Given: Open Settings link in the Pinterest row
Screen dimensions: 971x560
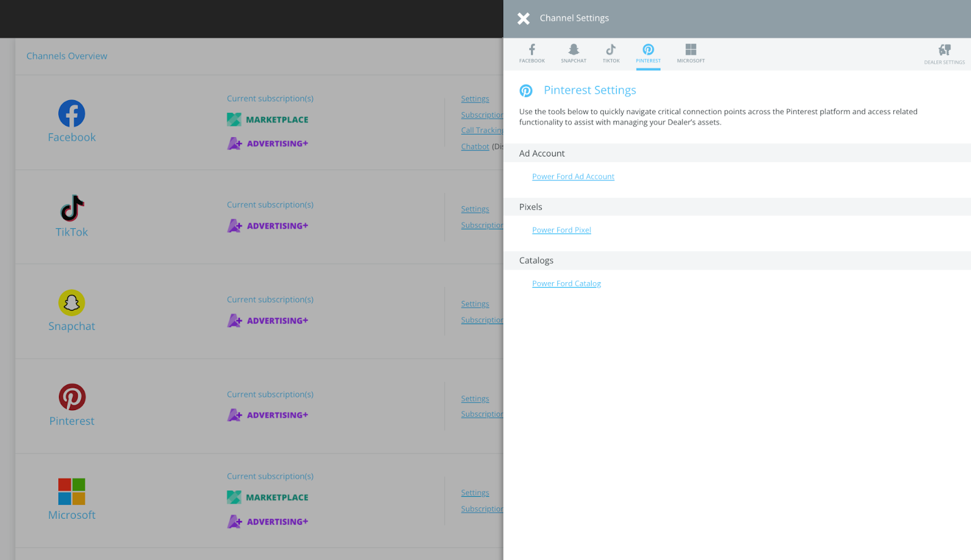Looking at the screenshot, I should (x=475, y=399).
